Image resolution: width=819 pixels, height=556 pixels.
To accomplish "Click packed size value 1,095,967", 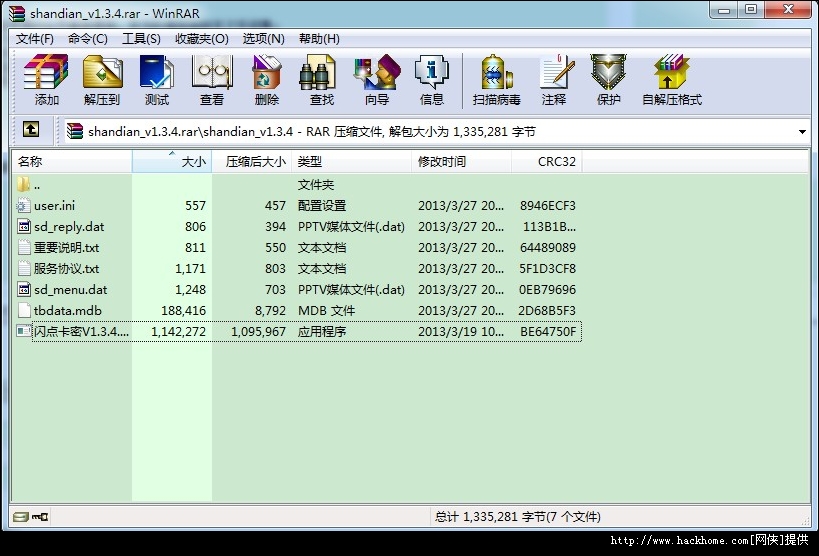I will pos(259,331).
